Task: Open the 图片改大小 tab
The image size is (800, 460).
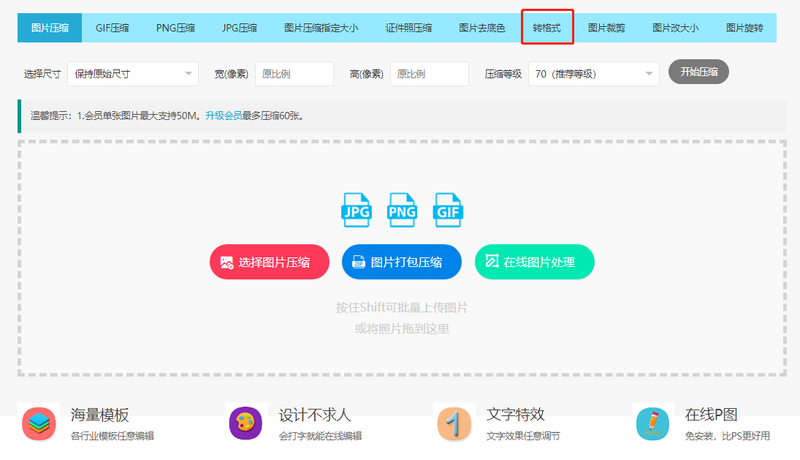Action: coord(676,28)
